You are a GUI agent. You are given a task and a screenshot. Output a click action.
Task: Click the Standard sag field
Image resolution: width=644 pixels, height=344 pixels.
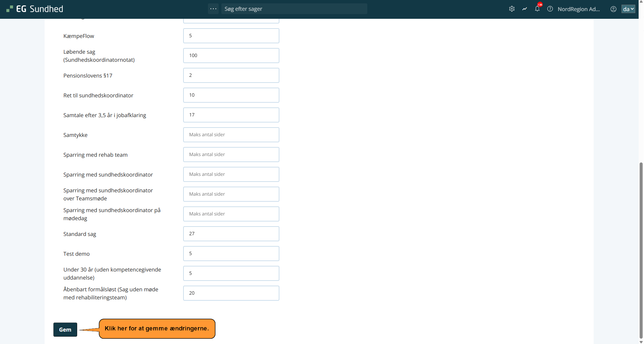231,234
